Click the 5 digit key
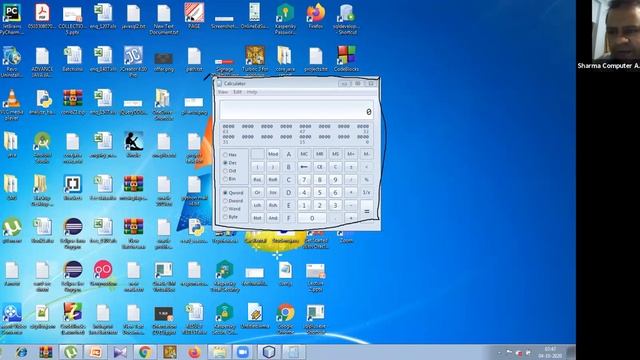Viewport: 640px width, 360px height. 320,192
